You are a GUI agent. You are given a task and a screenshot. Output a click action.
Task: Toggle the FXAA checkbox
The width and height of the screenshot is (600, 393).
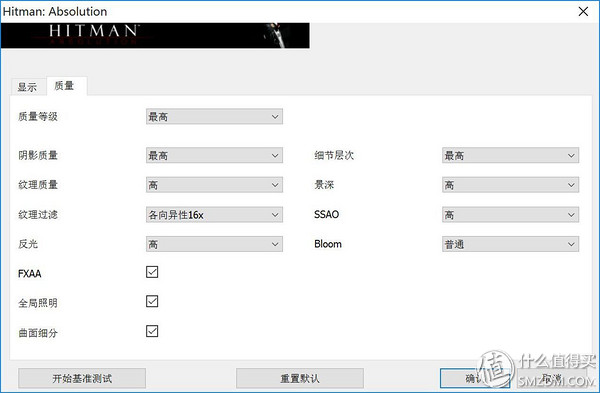[x=152, y=272]
